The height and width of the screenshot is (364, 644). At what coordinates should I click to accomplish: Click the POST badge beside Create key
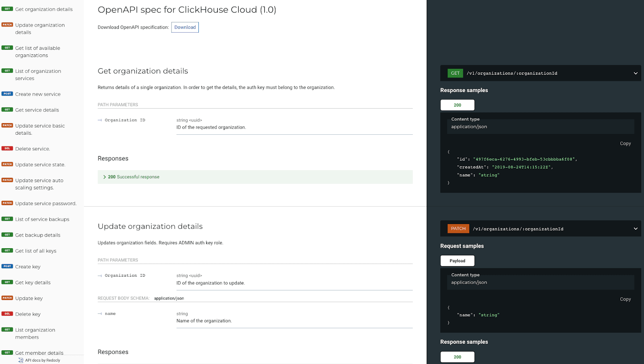[7, 266]
